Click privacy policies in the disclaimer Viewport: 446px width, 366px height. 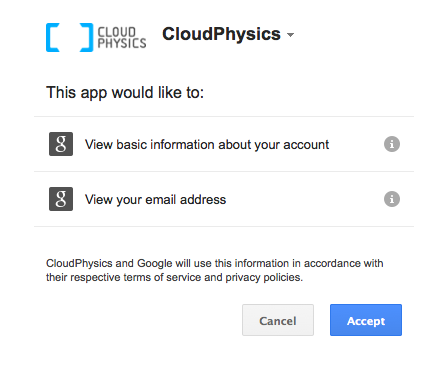(264, 278)
